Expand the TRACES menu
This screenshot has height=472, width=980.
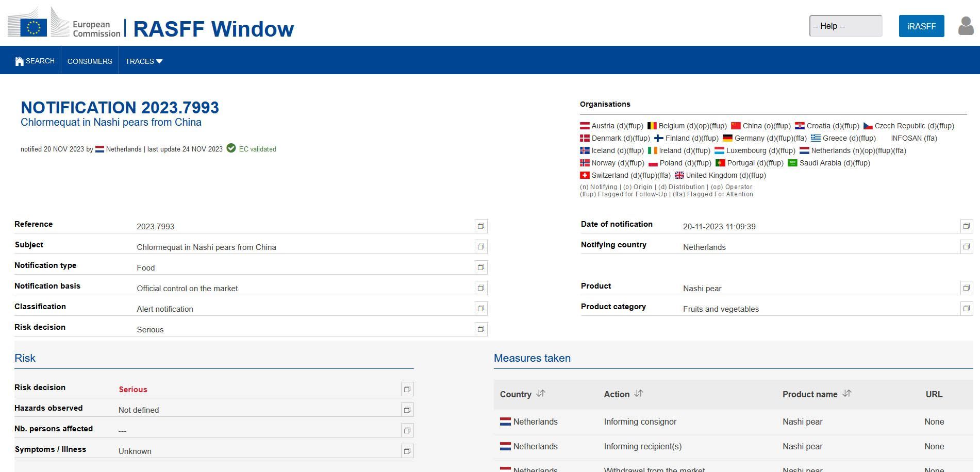(144, 61)
